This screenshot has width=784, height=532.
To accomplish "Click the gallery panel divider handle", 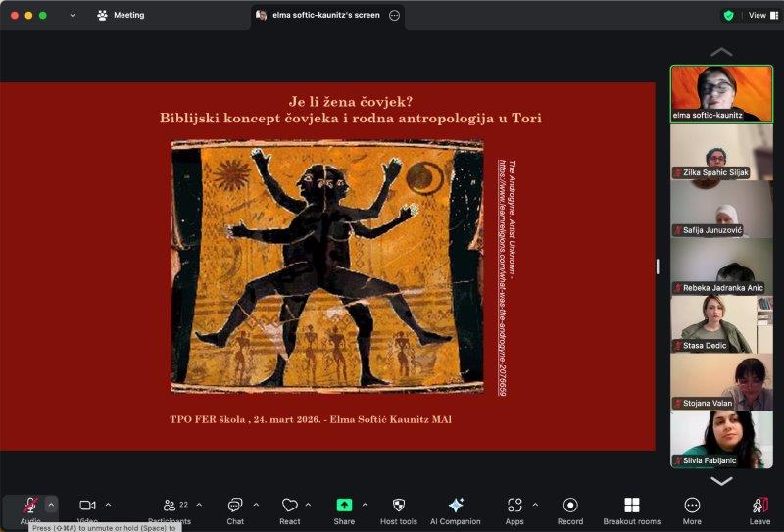I will pyautogui.click(x=658, y=266).
